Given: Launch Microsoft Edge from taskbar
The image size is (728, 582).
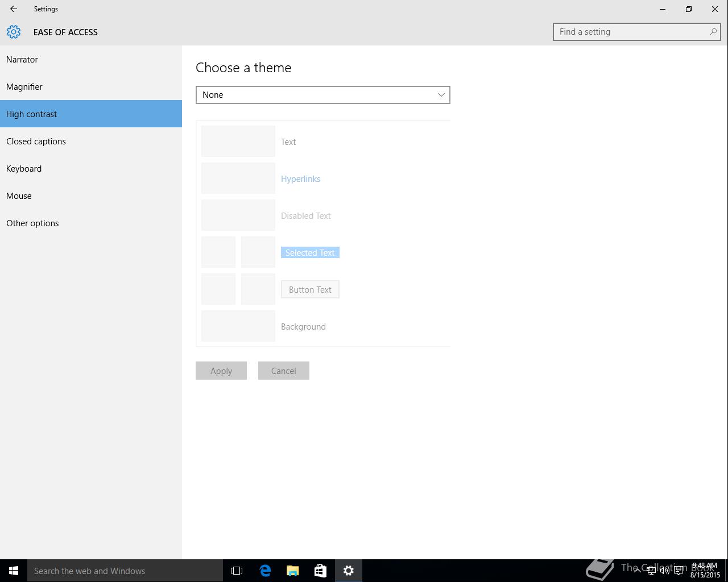Looking at the screenshot, I should 265,571.
